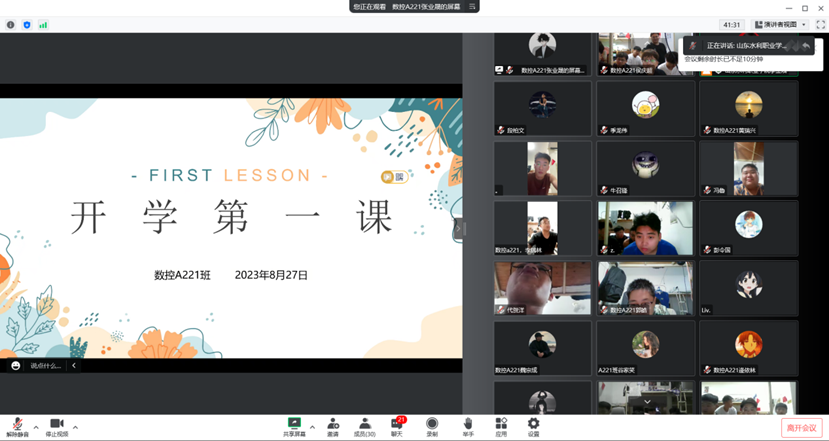The width and height of the screenshot is (829, 441).
Task: Open the apps icon in toolbar
Action: [501, 424]
